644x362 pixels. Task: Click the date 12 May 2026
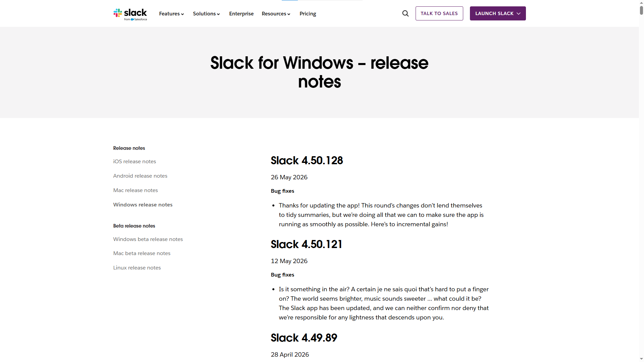[x=289, y=261]
